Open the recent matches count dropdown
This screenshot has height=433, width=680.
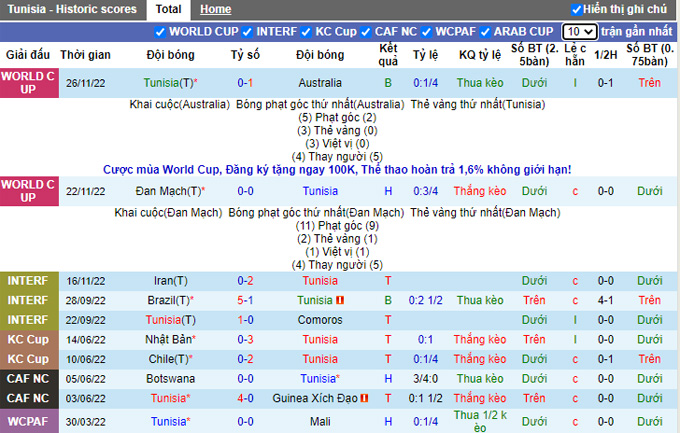[x=579, y=32]
